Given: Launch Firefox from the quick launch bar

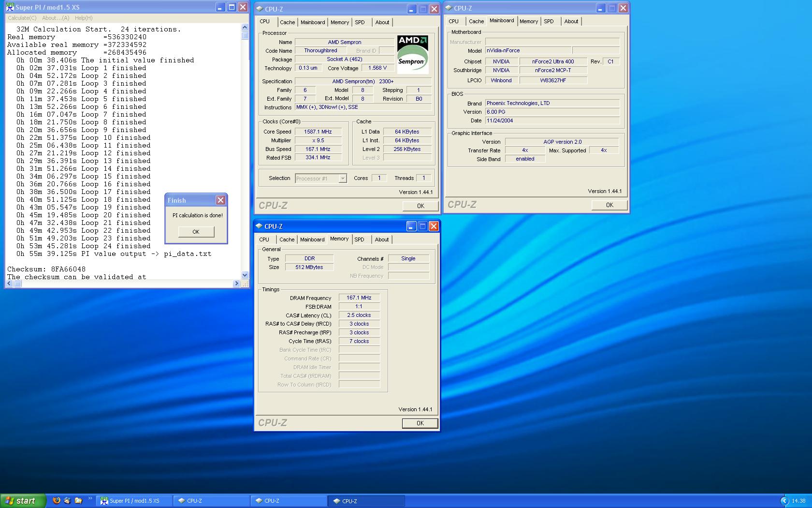Looking at the screenshot, I should tap(57, 501).
